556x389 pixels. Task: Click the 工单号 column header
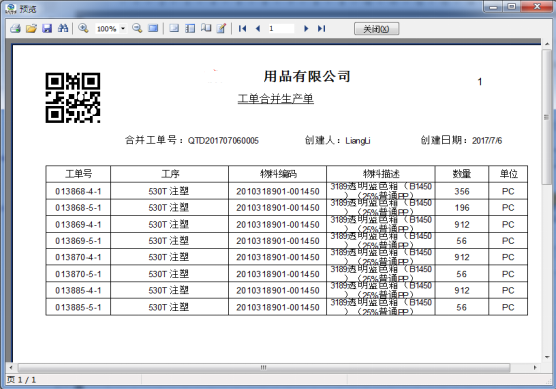[x=78, y=174]
